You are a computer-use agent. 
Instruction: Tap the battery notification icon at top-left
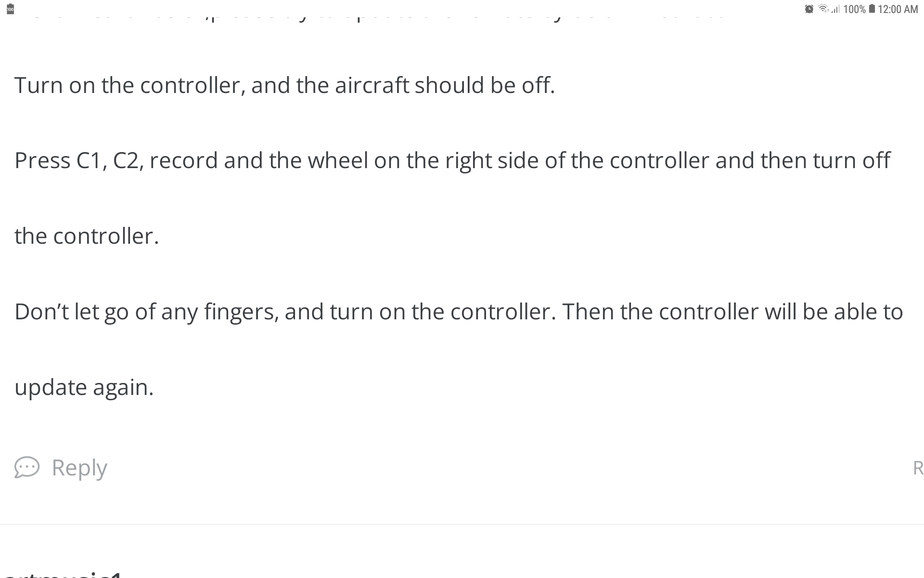(10, 9)
